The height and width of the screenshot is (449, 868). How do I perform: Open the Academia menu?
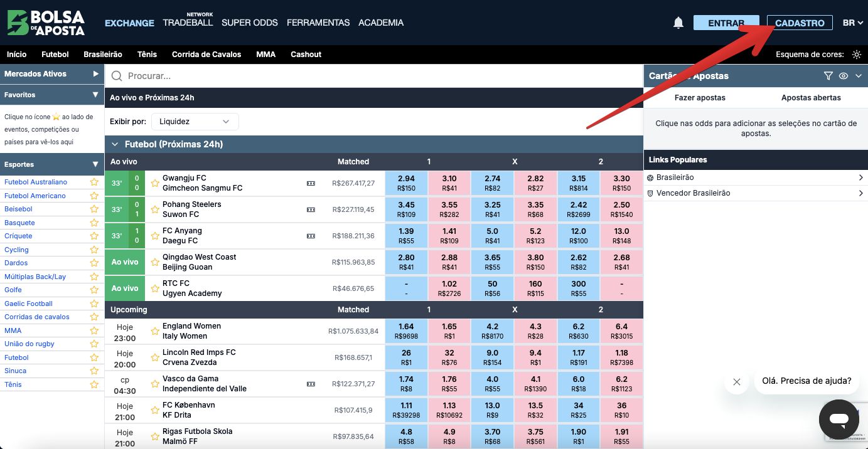pyautogui.click(x=381, y=23)
